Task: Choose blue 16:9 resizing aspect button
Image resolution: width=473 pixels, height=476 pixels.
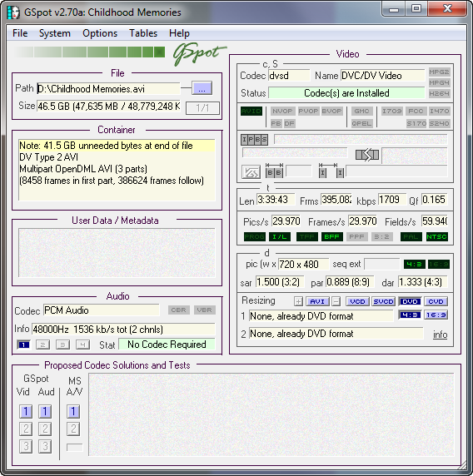Action: coord(436,315)
